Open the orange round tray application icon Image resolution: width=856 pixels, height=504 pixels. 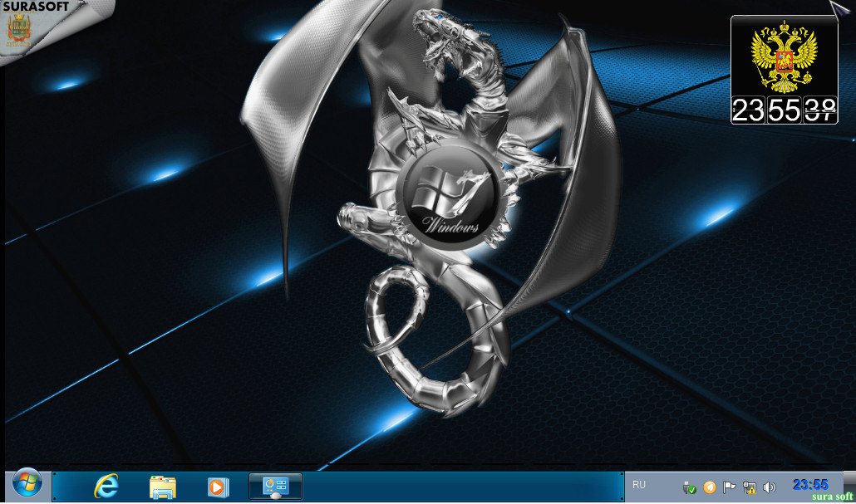pyautogui.click(x=709, y=487)
